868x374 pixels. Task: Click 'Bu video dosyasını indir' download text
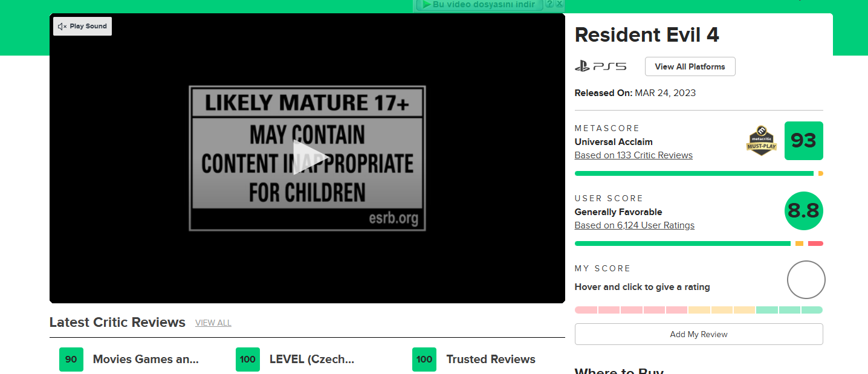coord(484,5)
